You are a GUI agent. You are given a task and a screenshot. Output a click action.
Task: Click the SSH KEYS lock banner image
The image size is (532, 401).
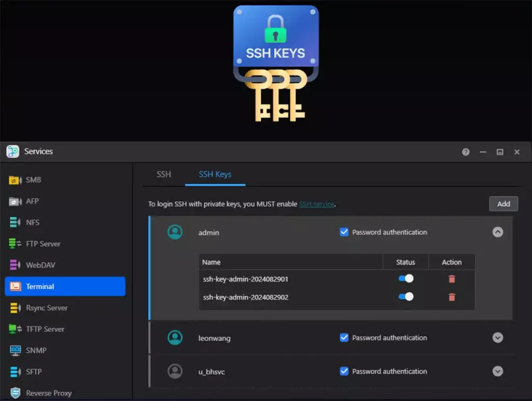[x=276, y=63]
